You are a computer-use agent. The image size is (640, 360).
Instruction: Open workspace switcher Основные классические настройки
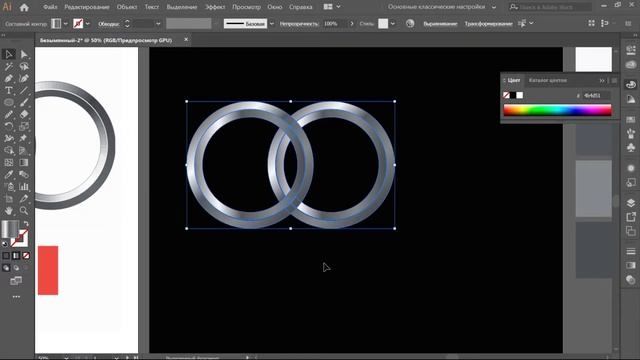pyautogui.click(x=441, y=7)
